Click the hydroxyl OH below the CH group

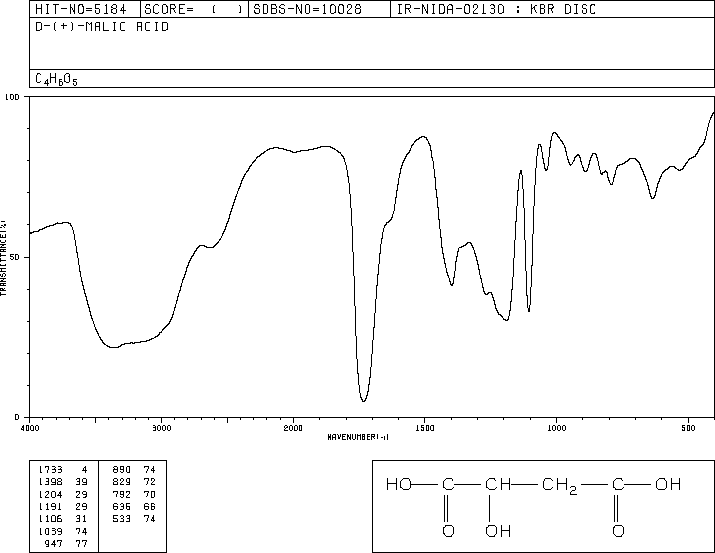point(498,531)
